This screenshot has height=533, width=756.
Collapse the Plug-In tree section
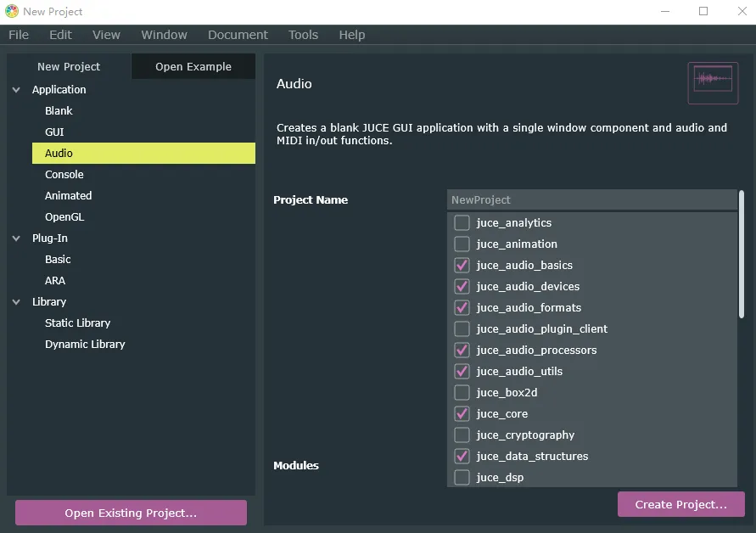tap(16, 238)
